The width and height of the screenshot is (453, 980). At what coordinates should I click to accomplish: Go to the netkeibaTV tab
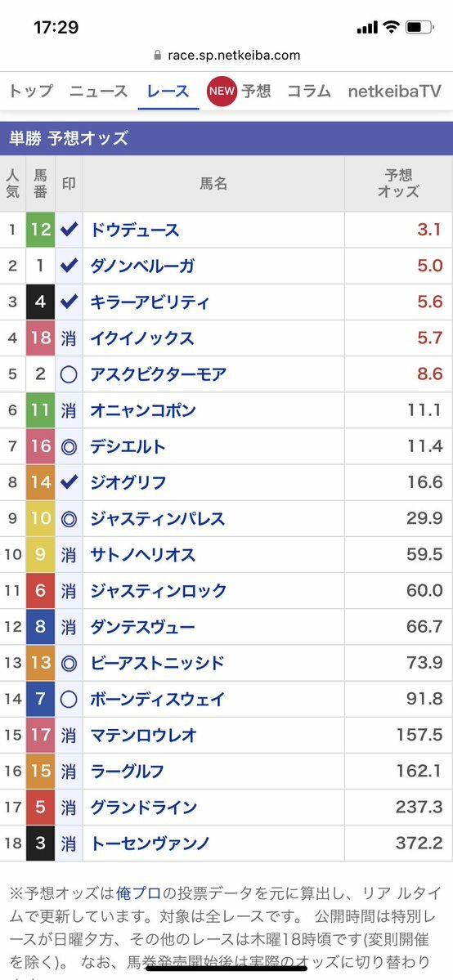pyautogui.click(x=395, y=92)
